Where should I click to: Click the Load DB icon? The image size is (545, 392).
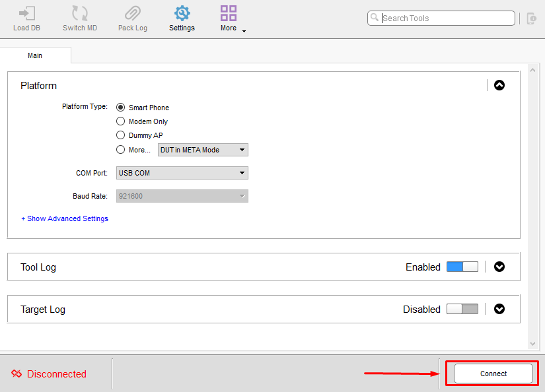pyautogui.click(x=26, y=14)
